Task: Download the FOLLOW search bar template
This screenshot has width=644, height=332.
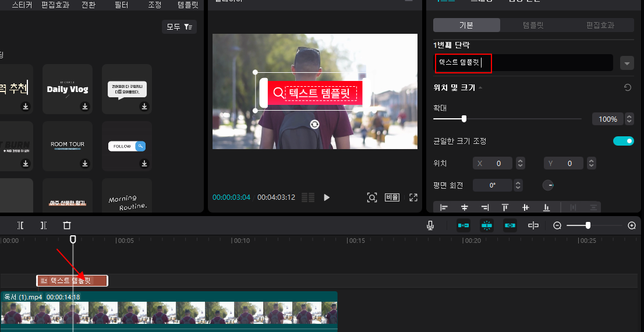Action: coord(144,164)
